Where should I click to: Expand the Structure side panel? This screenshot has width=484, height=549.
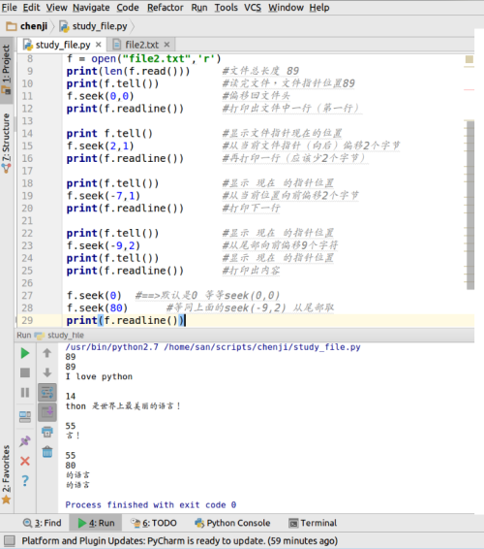6,143
